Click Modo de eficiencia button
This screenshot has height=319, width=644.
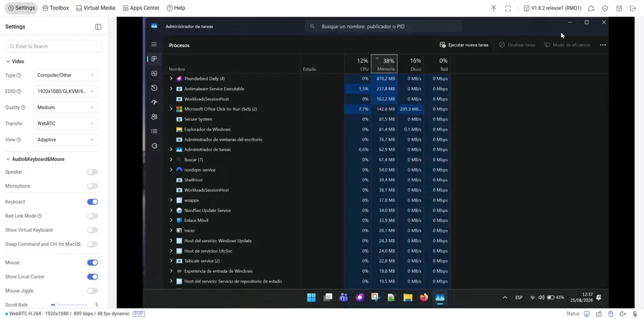(567, 45)
